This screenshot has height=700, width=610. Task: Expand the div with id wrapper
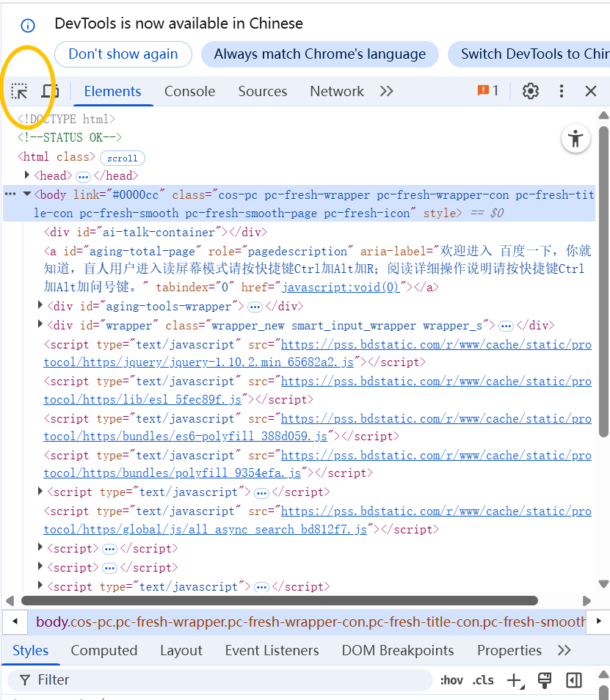point(40,324)
